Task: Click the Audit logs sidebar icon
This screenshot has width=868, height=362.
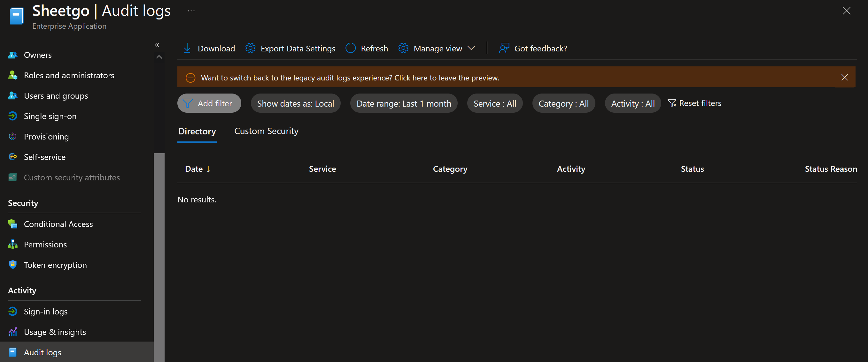Action: coord(13,352)
